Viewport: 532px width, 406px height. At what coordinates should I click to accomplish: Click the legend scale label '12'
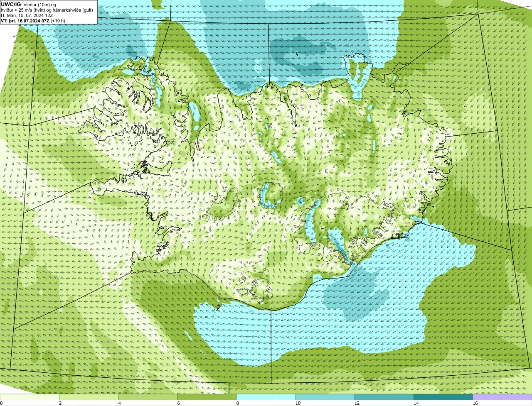tap(357, 403)
